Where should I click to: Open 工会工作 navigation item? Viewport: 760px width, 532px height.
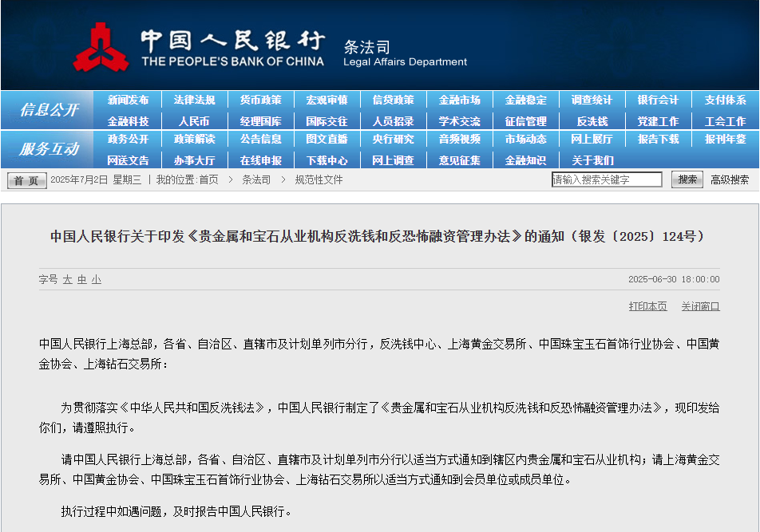pyautogui.click(x=725, y=121)
